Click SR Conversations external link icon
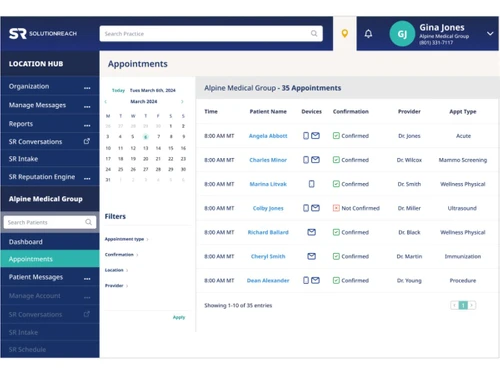 (x=87, y=141)
